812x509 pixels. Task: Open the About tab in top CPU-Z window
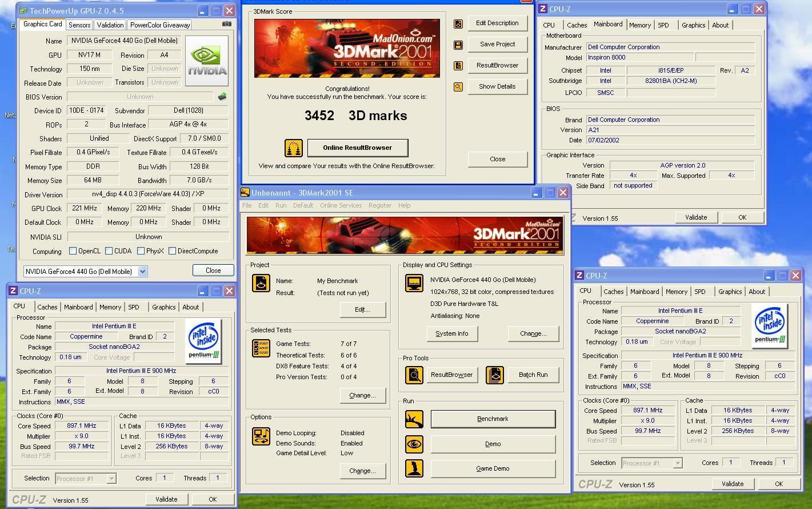pyautogui.click(x=720, y=25)
